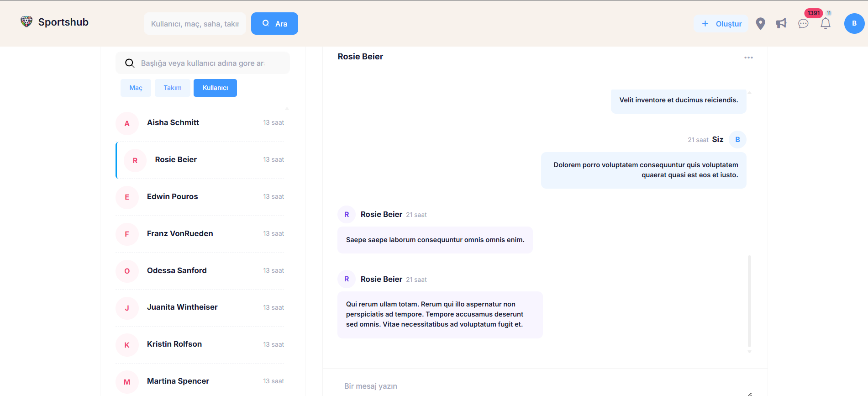
Task: Open the announcements megaphone icon
Action: click(781, 24)
